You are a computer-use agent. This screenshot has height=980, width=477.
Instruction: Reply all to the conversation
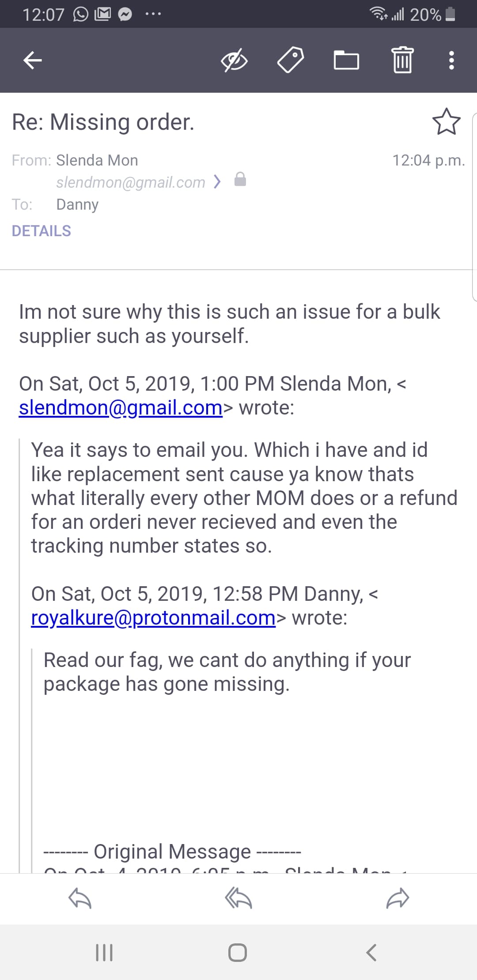tap(238, 898)
